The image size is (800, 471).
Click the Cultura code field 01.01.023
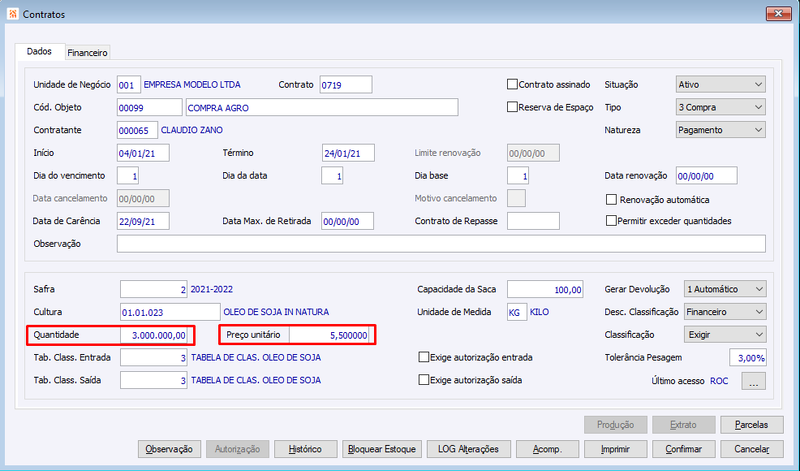pos(170,312)
